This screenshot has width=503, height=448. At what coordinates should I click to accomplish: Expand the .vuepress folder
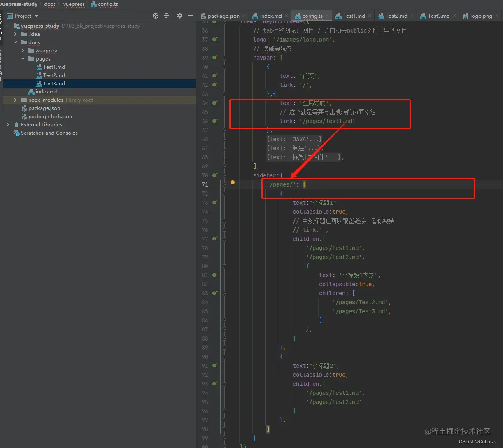(23, 50)
